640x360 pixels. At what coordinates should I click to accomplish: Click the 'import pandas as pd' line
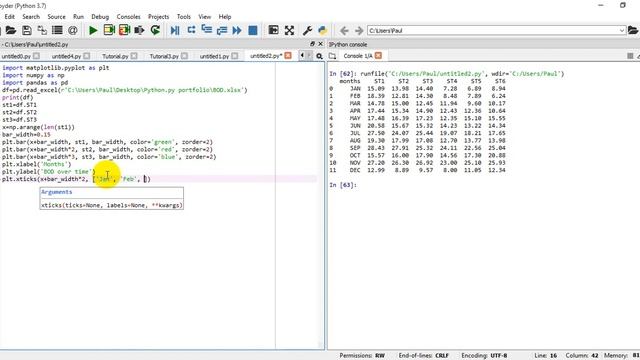35,83
